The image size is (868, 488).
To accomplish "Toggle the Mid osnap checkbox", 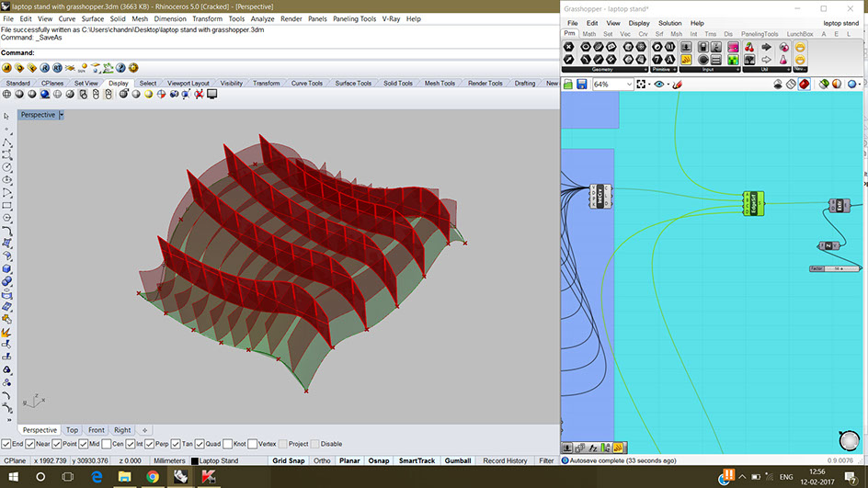I will [83, 444].
